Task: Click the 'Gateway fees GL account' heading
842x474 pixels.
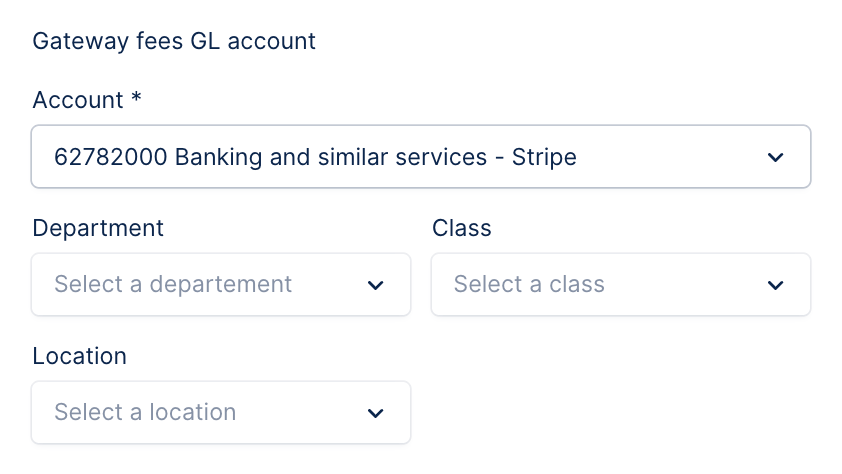Action: tap(174, 41)
